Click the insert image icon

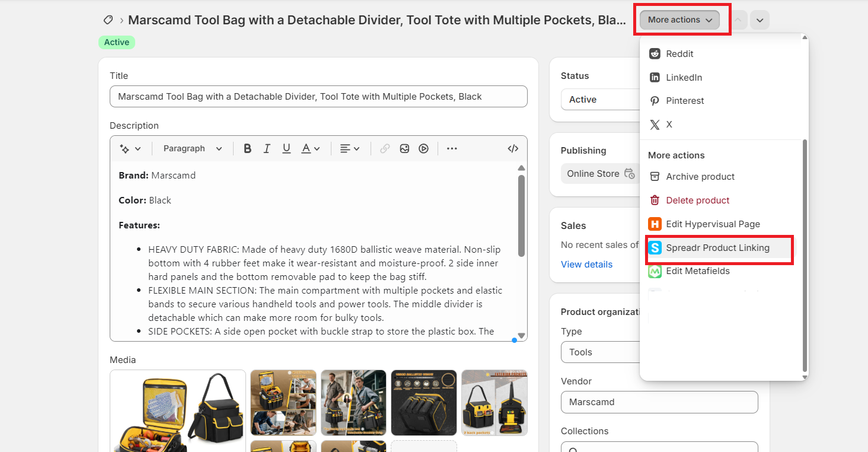[x=404, y=149]
